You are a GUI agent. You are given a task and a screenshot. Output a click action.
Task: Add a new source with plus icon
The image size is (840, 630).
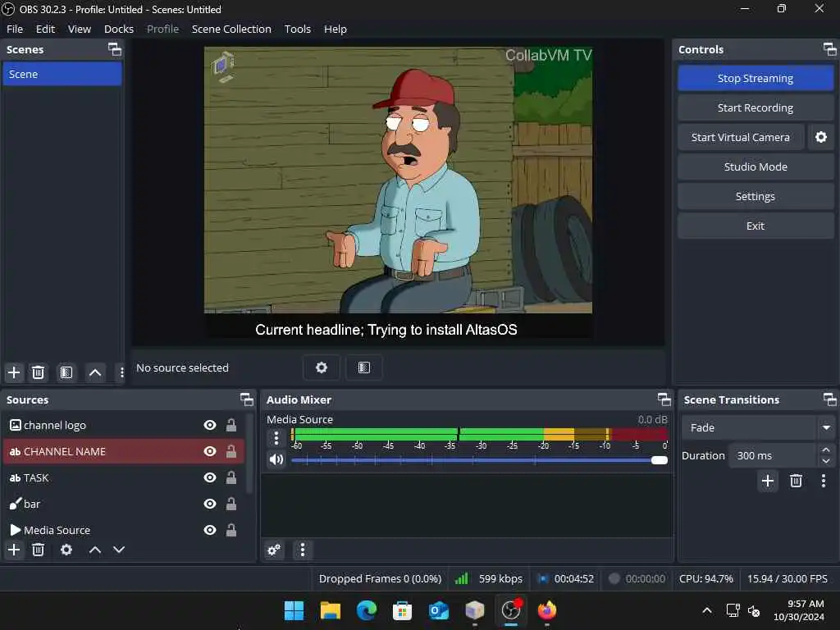point(14,550)
